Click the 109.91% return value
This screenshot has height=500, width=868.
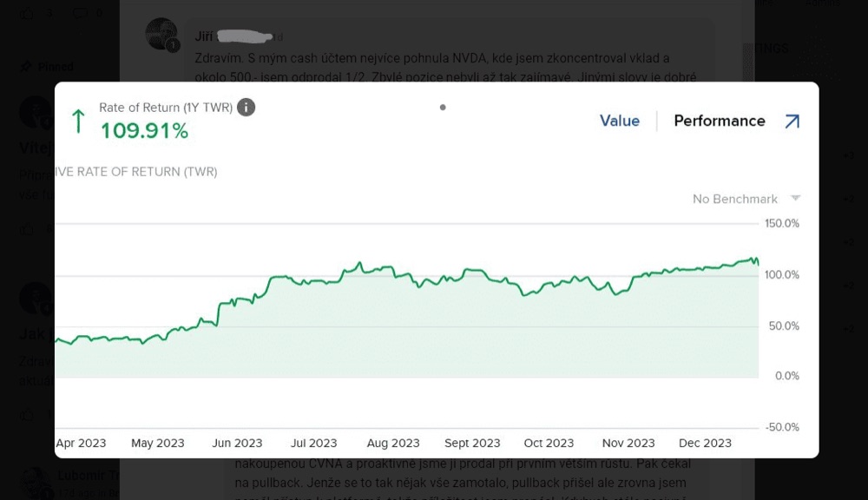click(144, 131)
